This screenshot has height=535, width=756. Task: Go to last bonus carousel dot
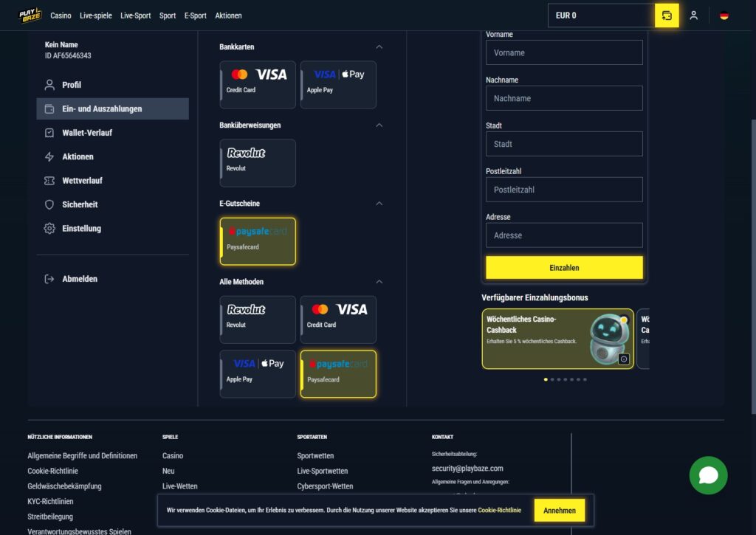pos(585,379)
